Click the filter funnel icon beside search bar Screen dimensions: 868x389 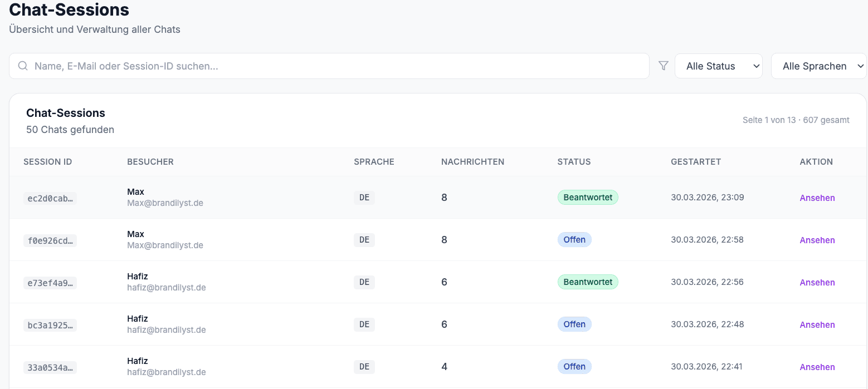[x=663, y=65]
